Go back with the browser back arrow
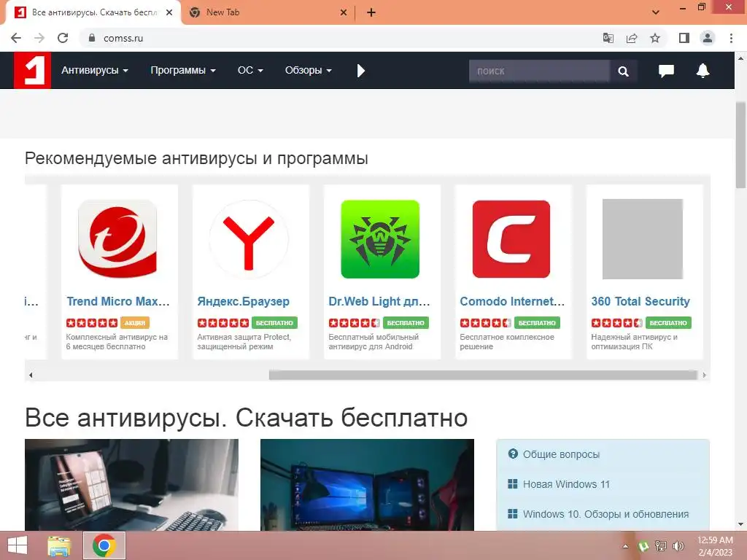747x560 pixels. 16,38
